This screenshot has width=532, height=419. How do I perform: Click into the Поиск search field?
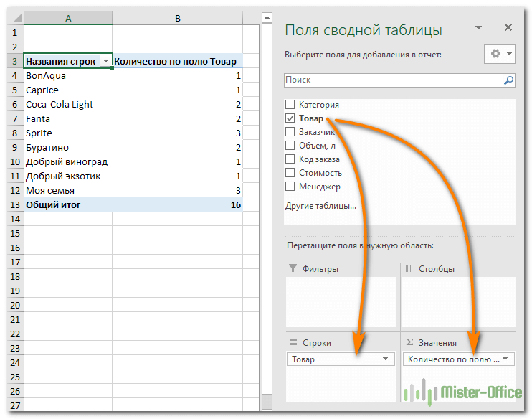click(x=394, y=80)
